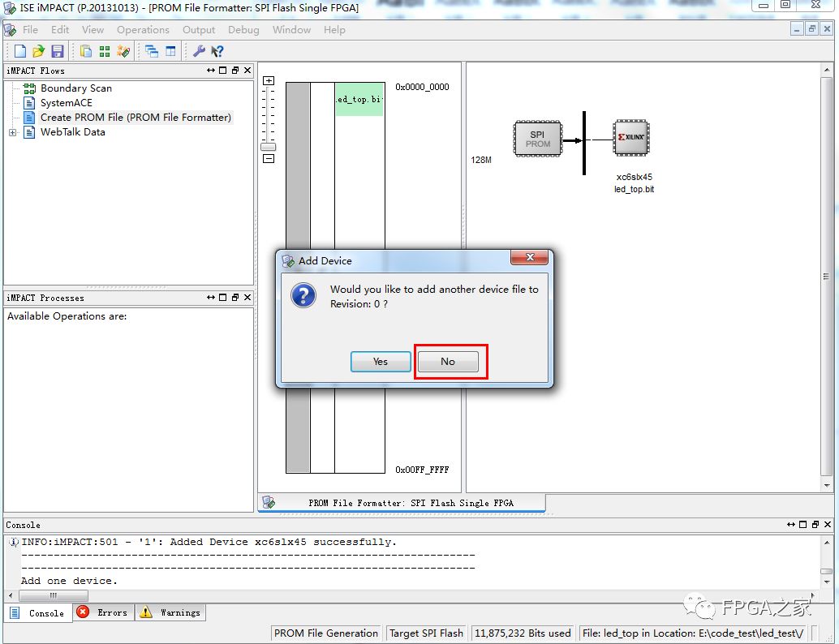The width and height of the screenshot is (839, 644).
Task: Click the SPI PROM chip icon
Action: [x=537, y=139]
